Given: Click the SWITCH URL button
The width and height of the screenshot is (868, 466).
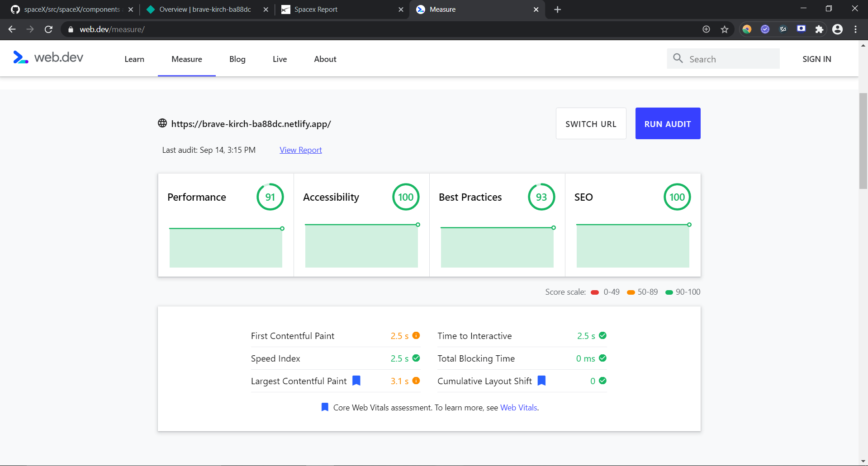Looking at the screenshot, I should coord(591,123).
